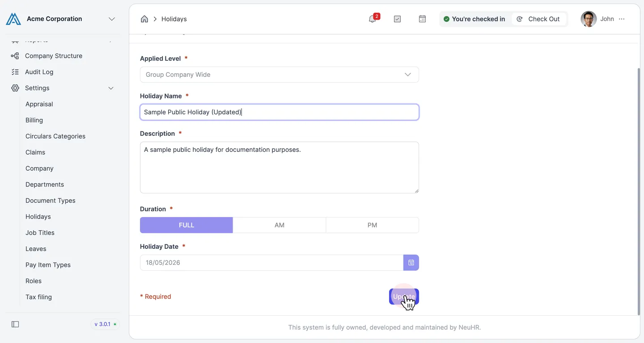Screen dimensions: 644x343
Task: Go to home via breadcrumb house icon
Action: click(144, 19)
